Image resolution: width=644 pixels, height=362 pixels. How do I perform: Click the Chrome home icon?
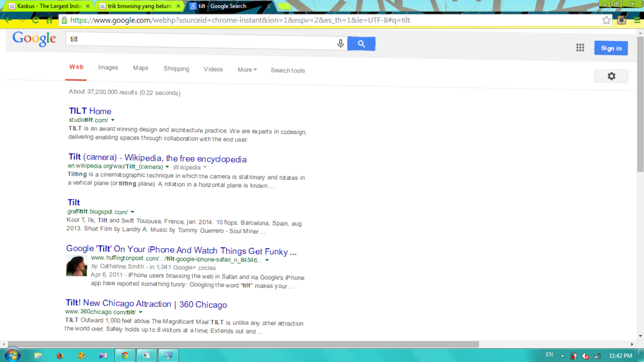pos(49,21)
